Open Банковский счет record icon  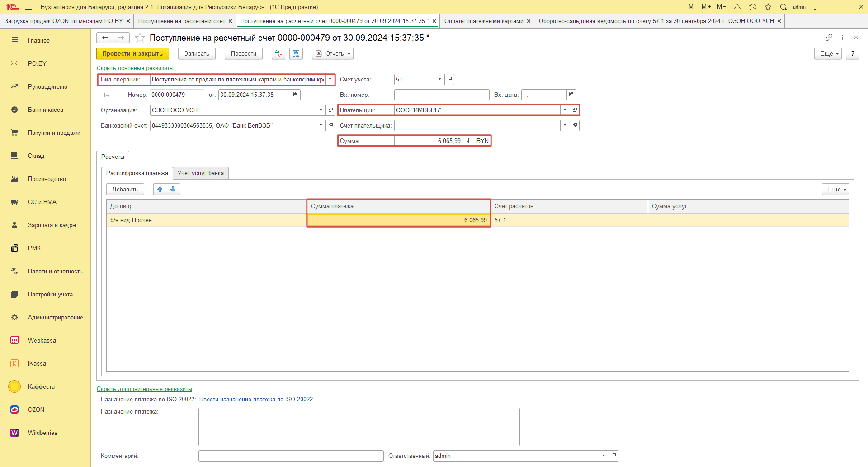pos(330,125)
